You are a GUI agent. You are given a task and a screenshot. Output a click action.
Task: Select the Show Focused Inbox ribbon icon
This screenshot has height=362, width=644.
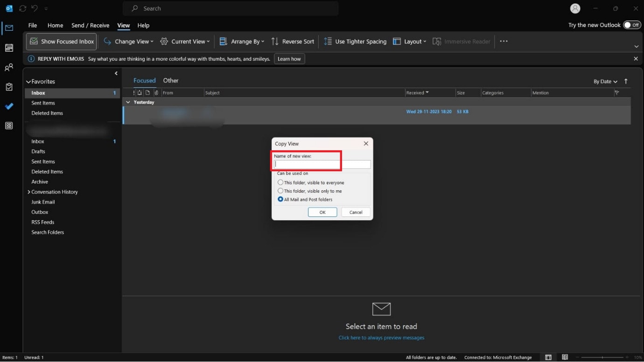[x=61, y=41]
